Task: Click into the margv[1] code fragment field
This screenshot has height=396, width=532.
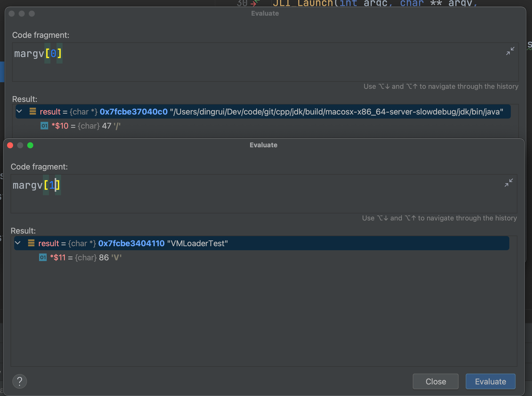Action: 264,194
